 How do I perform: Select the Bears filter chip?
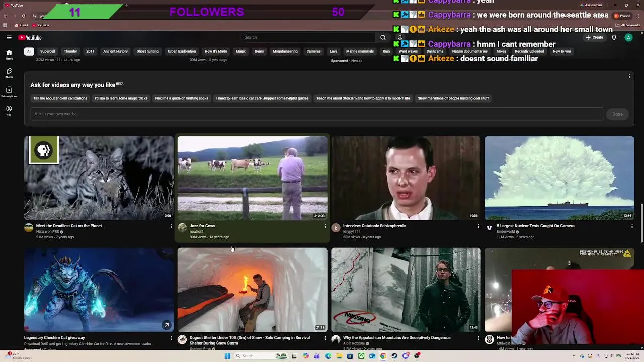click(259, 51)
